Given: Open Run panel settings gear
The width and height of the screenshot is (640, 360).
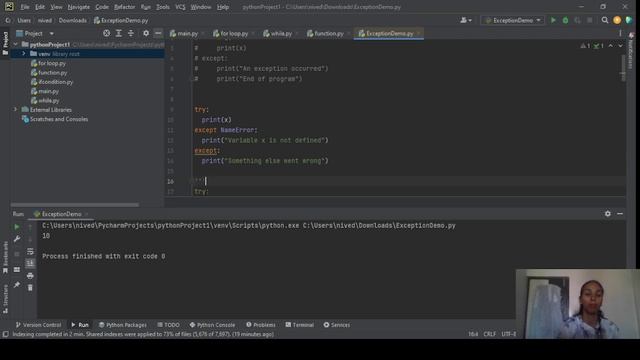Looking at the screenshot, I should pyautogui.click(x=608, y=213).
